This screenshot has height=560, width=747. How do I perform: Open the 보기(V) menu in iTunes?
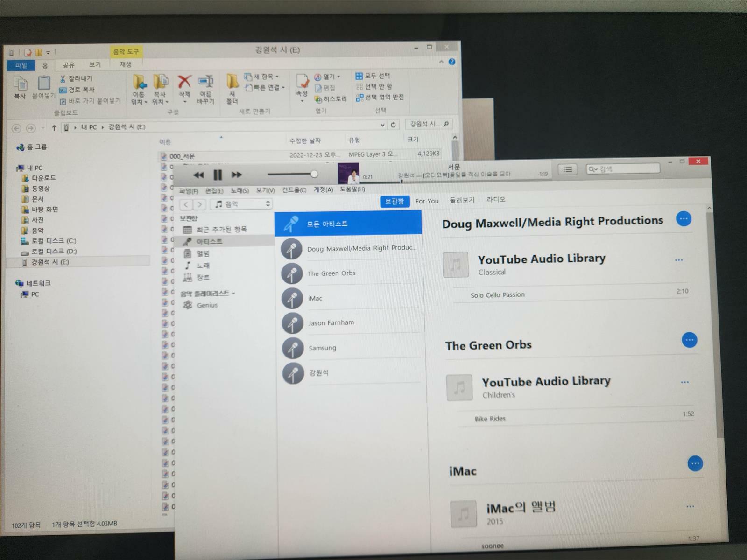[x=265, y=190]
